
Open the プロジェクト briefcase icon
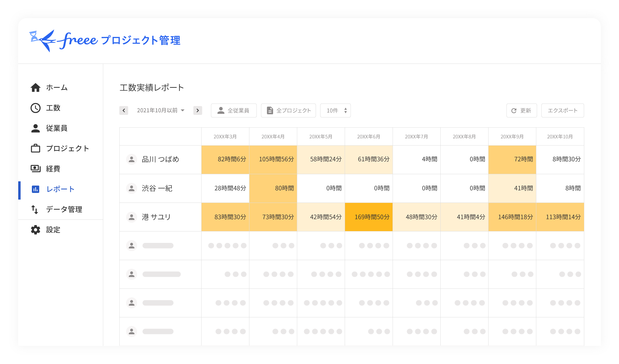[35, 148]
